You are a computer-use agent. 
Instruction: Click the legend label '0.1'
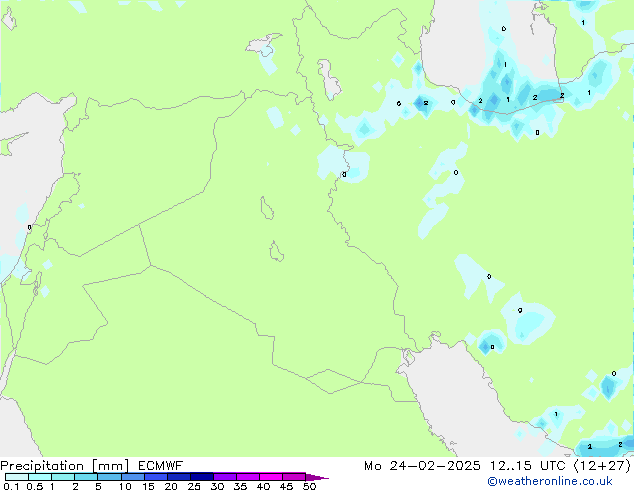pos(11,486)
